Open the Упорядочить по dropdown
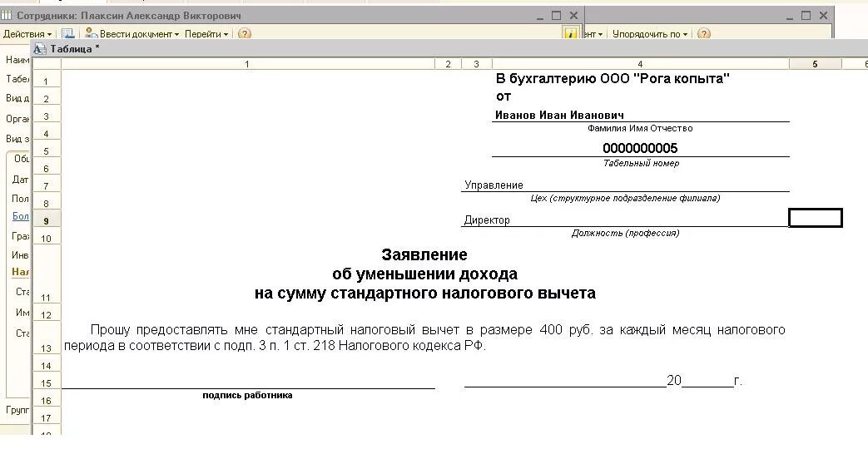Screen dimensions: 868x449 click(x=649, y=34)
